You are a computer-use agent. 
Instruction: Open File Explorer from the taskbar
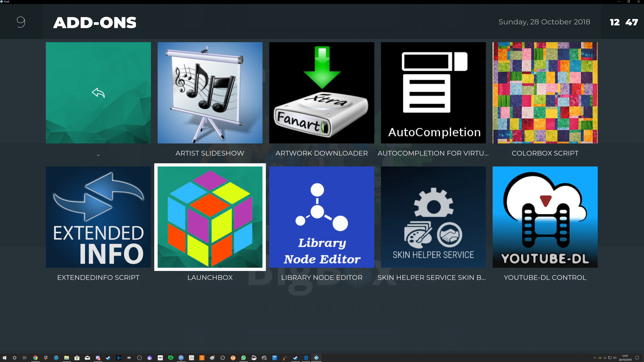click(x=66, y=358)
